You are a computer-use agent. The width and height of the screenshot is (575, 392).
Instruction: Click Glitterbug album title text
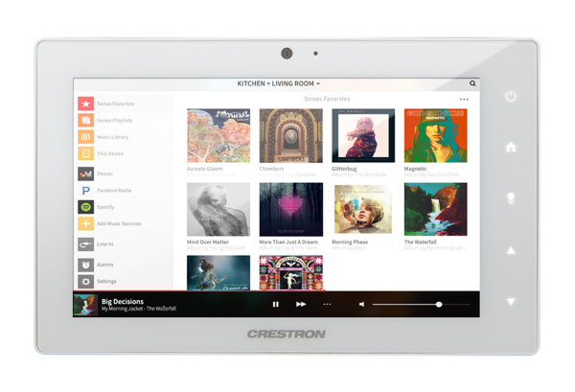(x=344, y=169)
